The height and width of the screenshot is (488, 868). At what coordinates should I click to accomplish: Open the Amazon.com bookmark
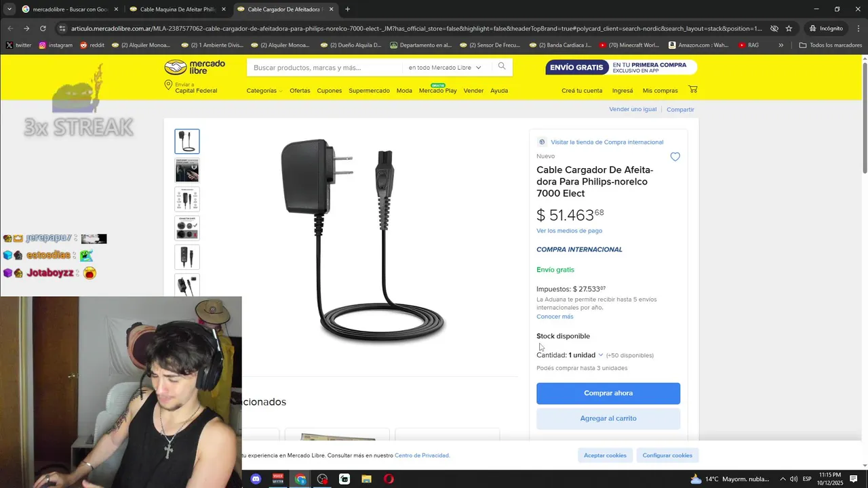coord(698,45)
